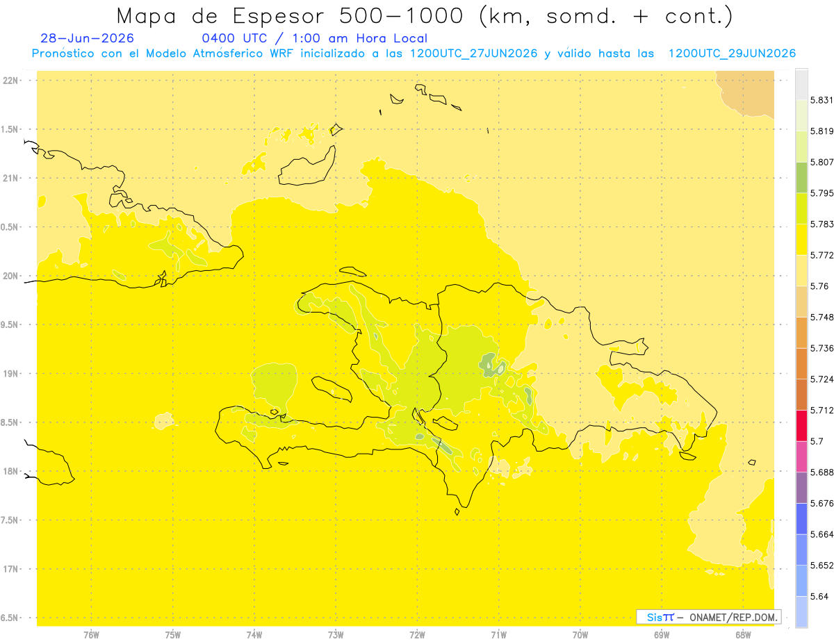Select the pink legend swatch between 5.688 and 5.7
Image resolution: width=834 pixels, height=644 pixels.
pos(801,456)
